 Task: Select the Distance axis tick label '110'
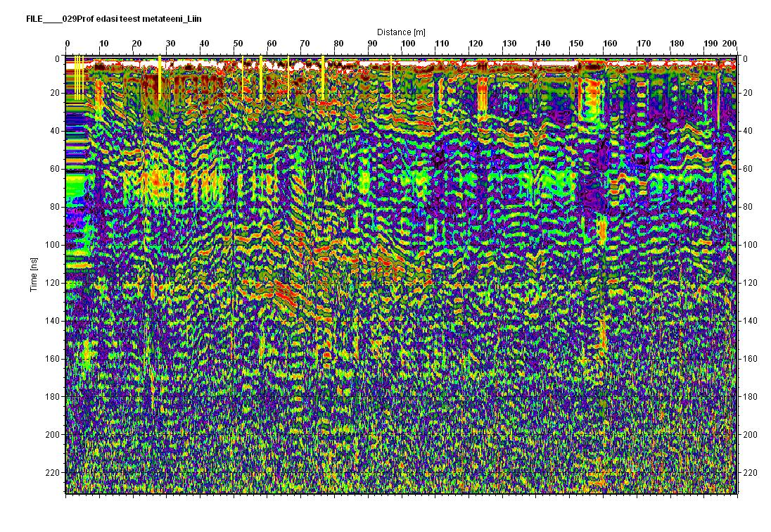(x=442, y=43)
